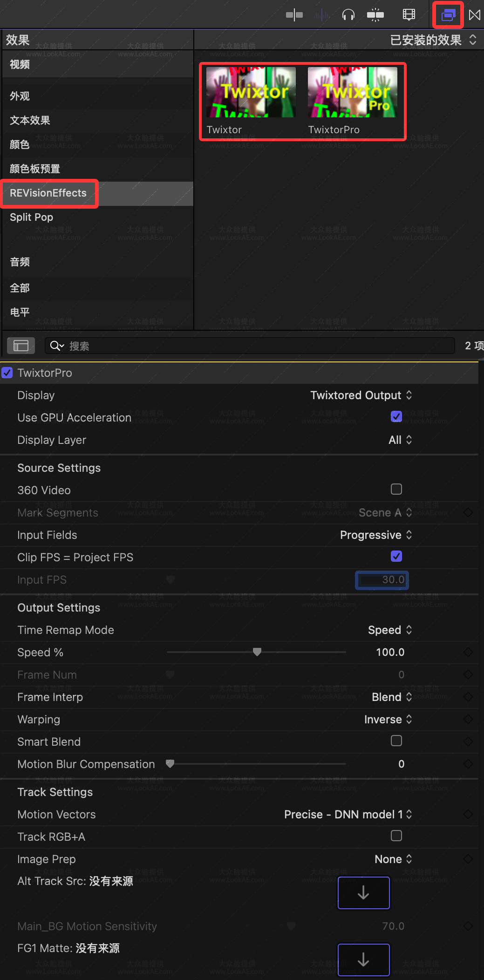This screenshot has height=980, width=484.
Task: Toggle effects browser sidebar layout icon
Action: click(x=21, y=346)
